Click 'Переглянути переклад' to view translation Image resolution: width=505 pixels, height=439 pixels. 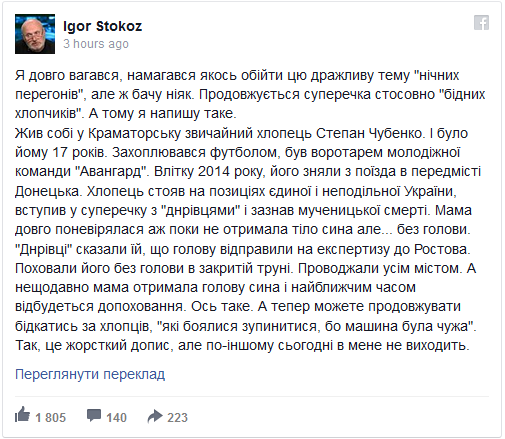point(90,374)
